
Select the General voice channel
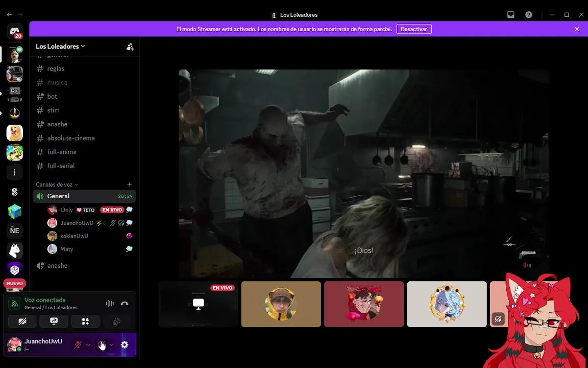[x=84, y=196]
